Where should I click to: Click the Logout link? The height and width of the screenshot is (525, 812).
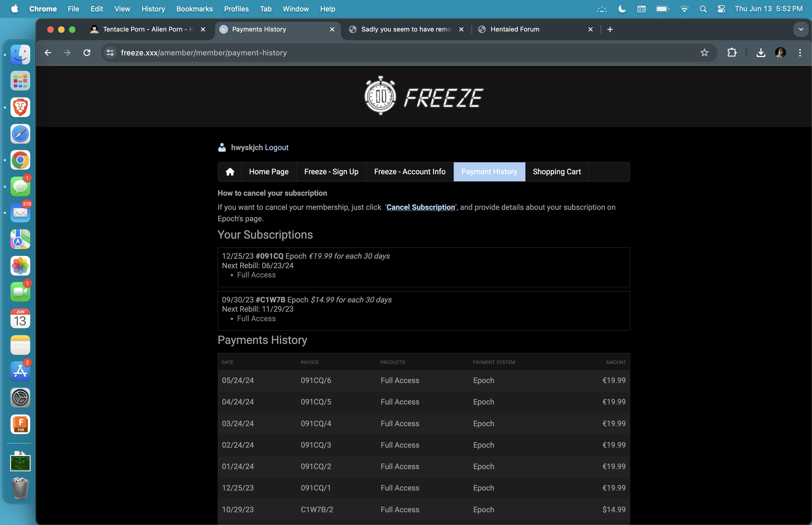(276, 148)
